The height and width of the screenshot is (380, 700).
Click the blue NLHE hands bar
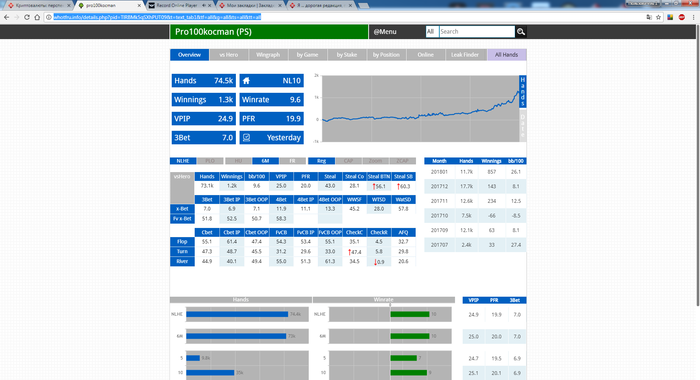click(x=237, y=314)
